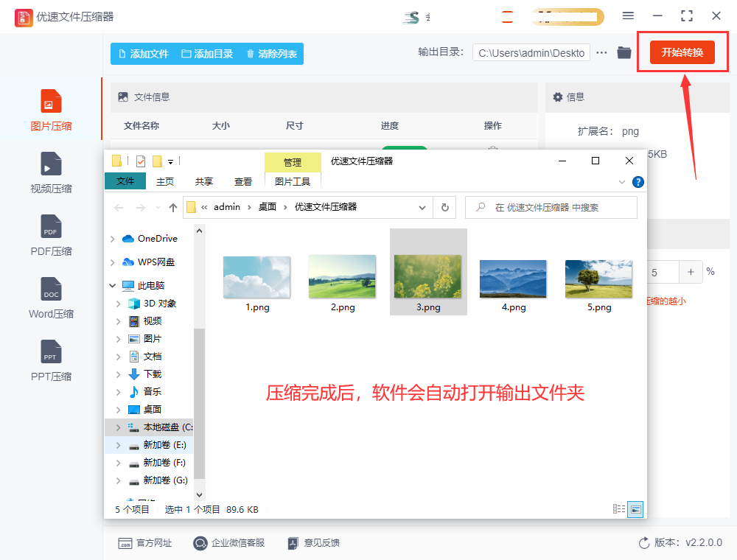This screenshot has height=560, width=737.
Task: Select the 图片压缩 image compression icon
Action: click(x=51, y=102)
